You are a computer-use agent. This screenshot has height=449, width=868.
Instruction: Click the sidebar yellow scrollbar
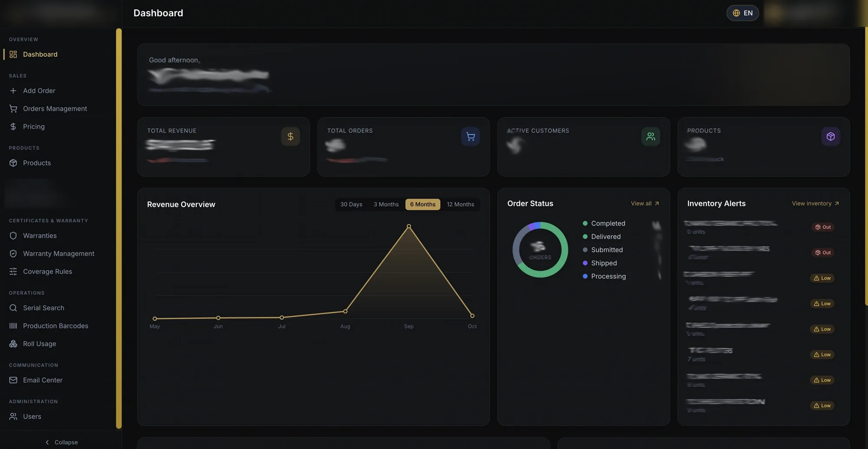tap(119, 228)
